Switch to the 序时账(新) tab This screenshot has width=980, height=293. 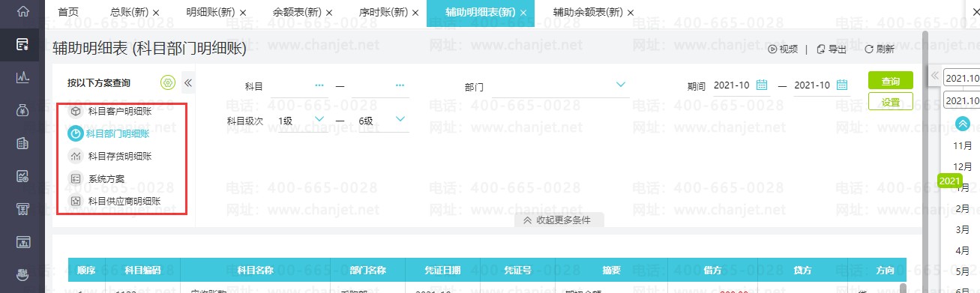click(x=385, y=13)
